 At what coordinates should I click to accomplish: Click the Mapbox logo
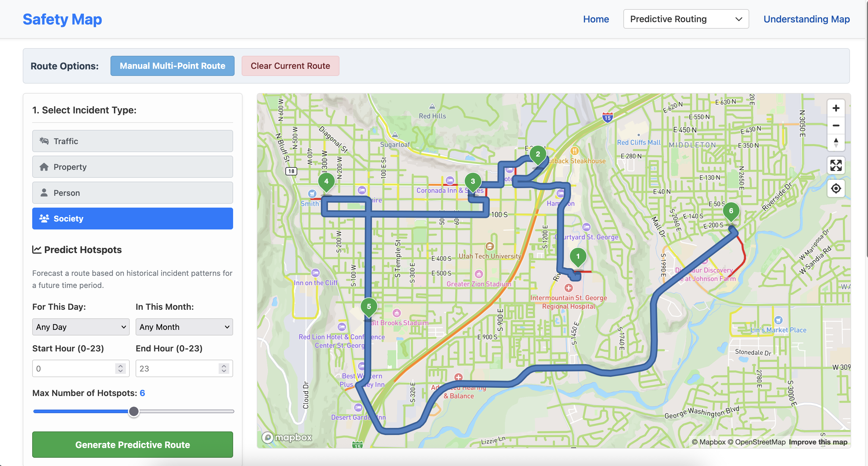click(287, 437)
